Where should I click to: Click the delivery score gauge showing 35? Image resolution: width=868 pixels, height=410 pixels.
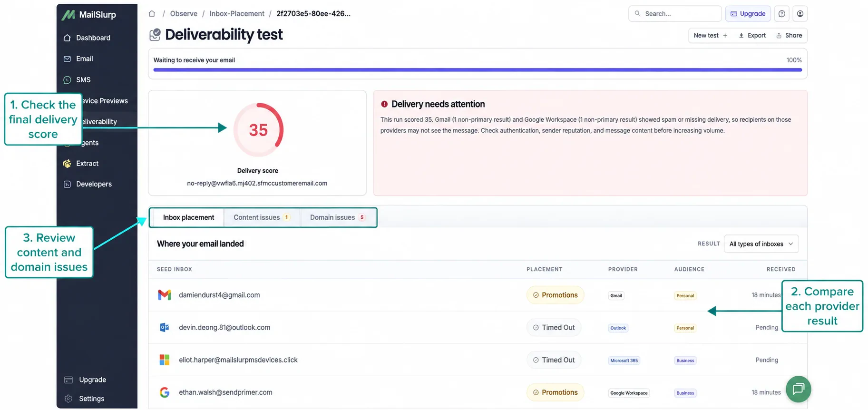(x=258, y=130)
